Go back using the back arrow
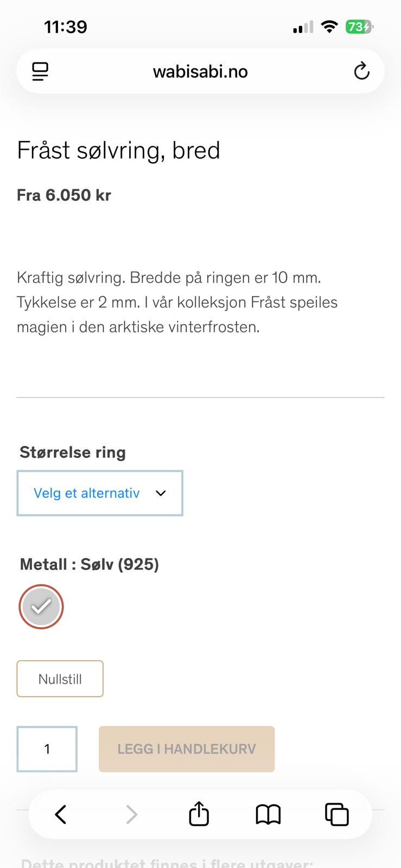This screenshot has width=401, height=868. (x=61, y=814)
